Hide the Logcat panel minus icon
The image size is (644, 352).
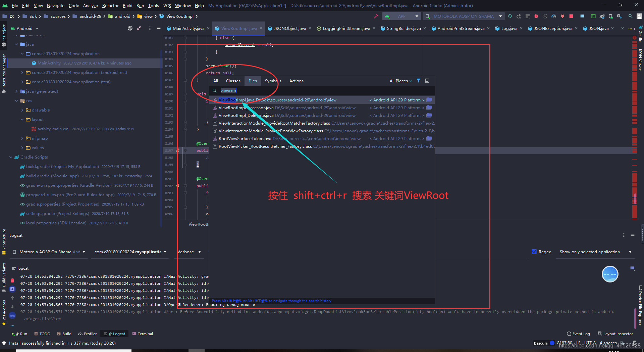tap(633, 235)
